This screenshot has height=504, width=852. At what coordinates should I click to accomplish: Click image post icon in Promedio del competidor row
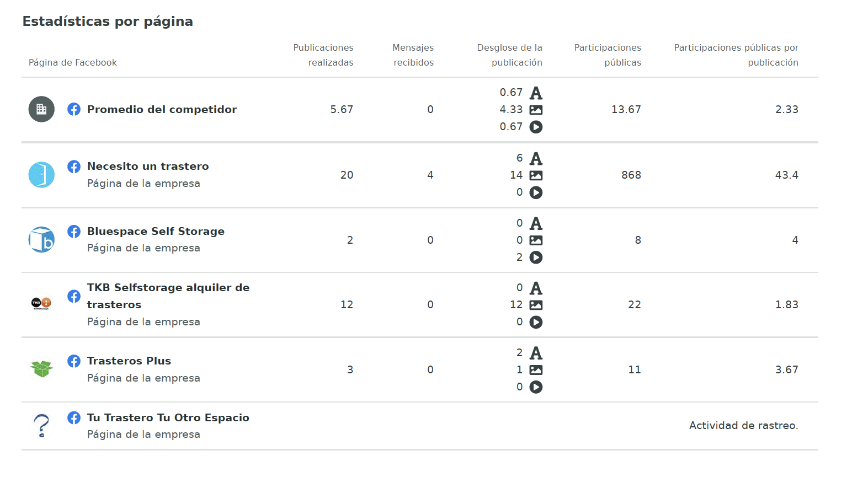[536, 110]
